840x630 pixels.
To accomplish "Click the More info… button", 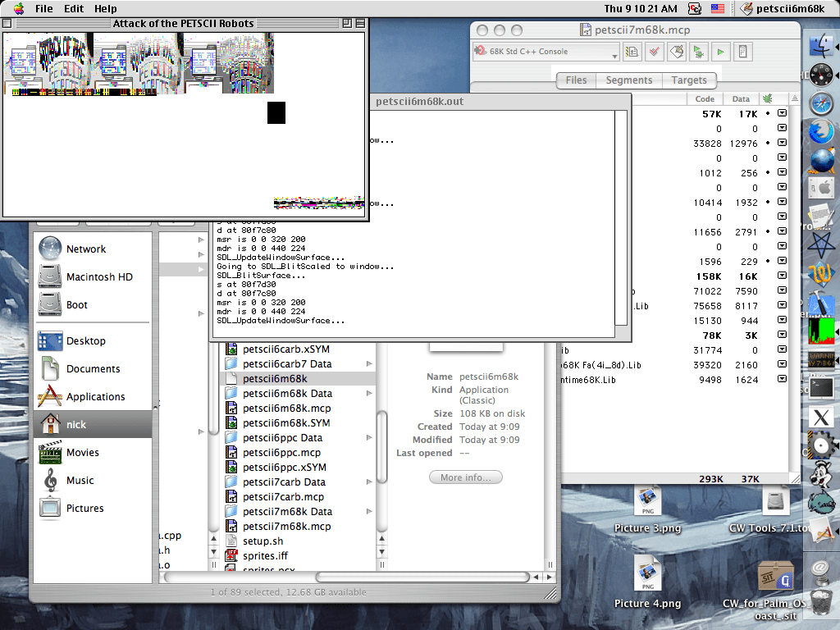I will 466,477.
